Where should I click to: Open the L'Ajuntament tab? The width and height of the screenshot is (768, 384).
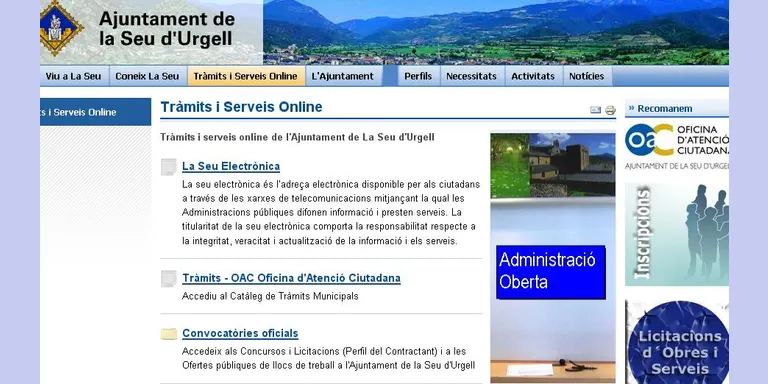pyautogui.click(x=343, y=76)
